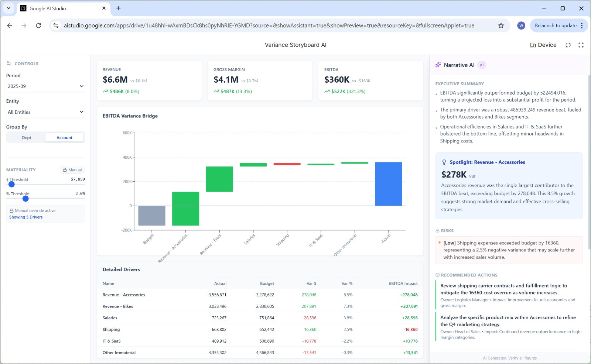591x364 pixels.
Task: Expand the Period dropdown showing 2025-09
Action: tap(45, 86)
